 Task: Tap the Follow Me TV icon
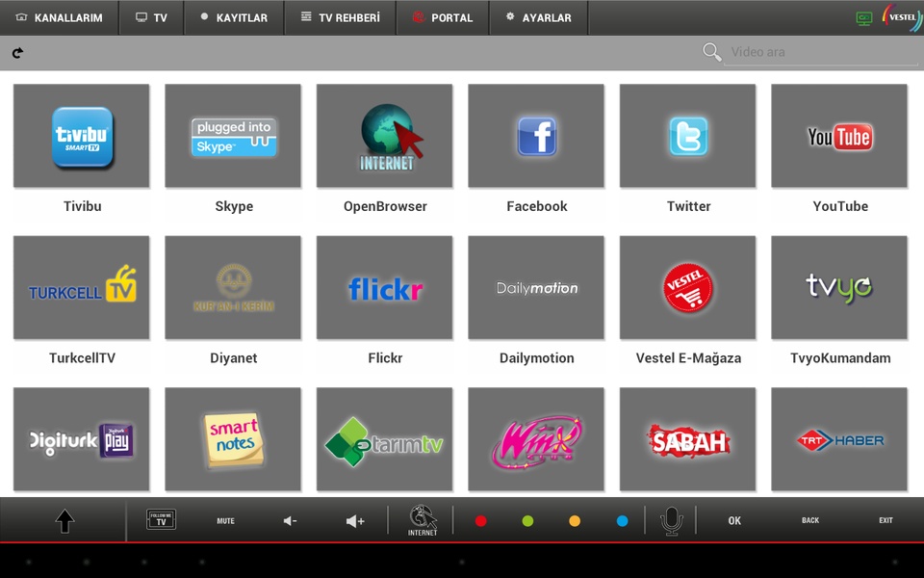(x=161, y=519)
